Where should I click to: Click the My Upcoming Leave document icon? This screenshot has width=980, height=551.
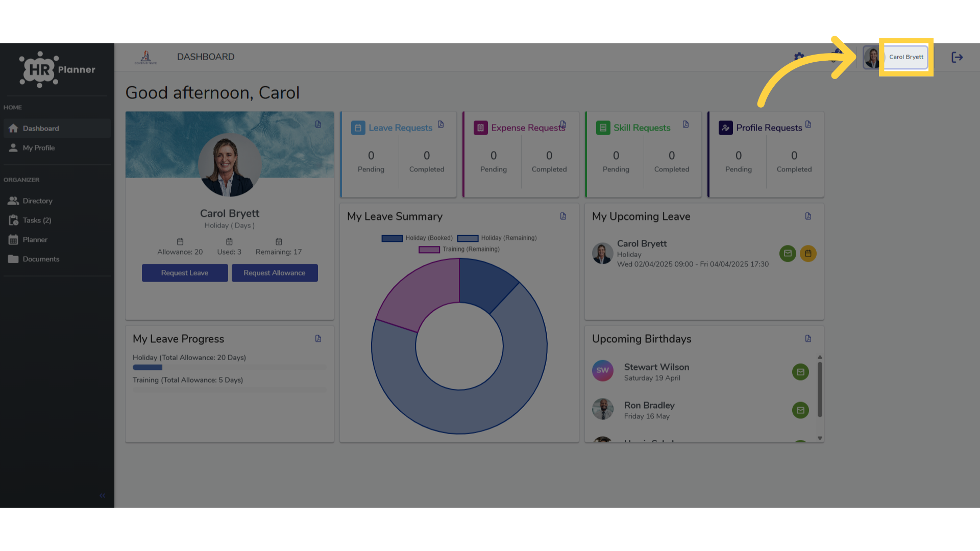coord(808,216)
